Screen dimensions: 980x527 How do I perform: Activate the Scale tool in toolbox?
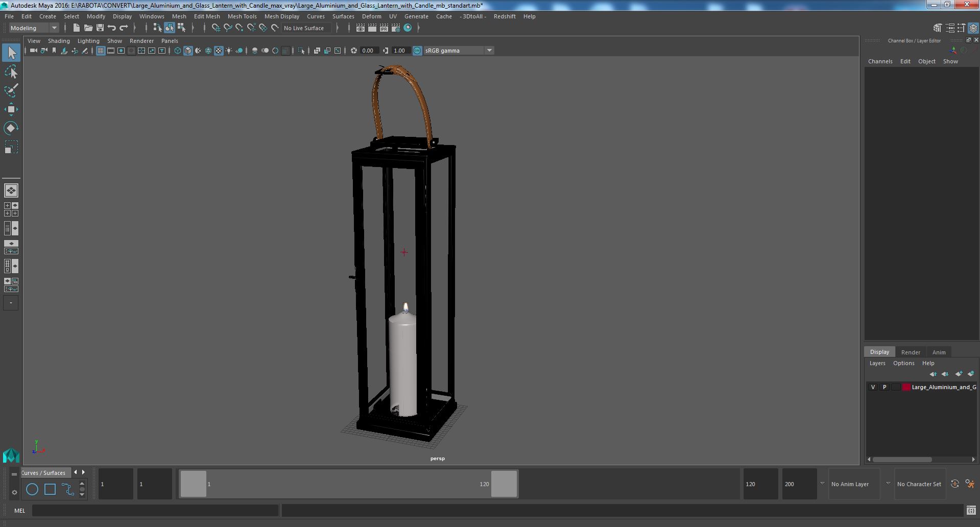(x=11, y=147)
